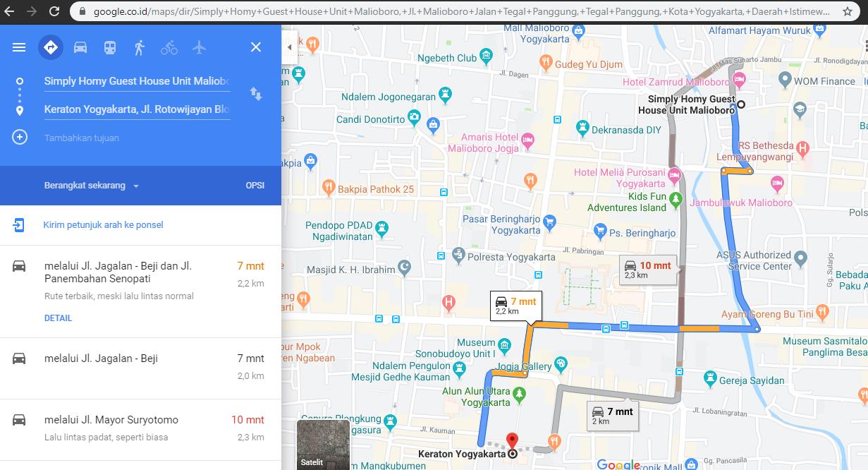This screenshot has height=470, width=868.
Task: Collapse the side panel with the arrow
Action: (289, 47)
